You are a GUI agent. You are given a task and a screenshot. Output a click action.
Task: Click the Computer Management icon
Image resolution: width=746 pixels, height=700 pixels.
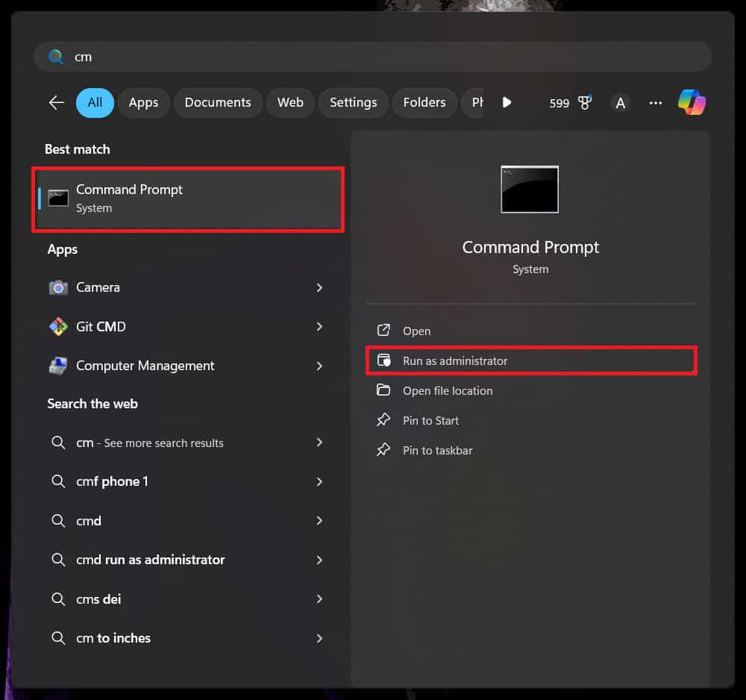[x=58, y=366]
